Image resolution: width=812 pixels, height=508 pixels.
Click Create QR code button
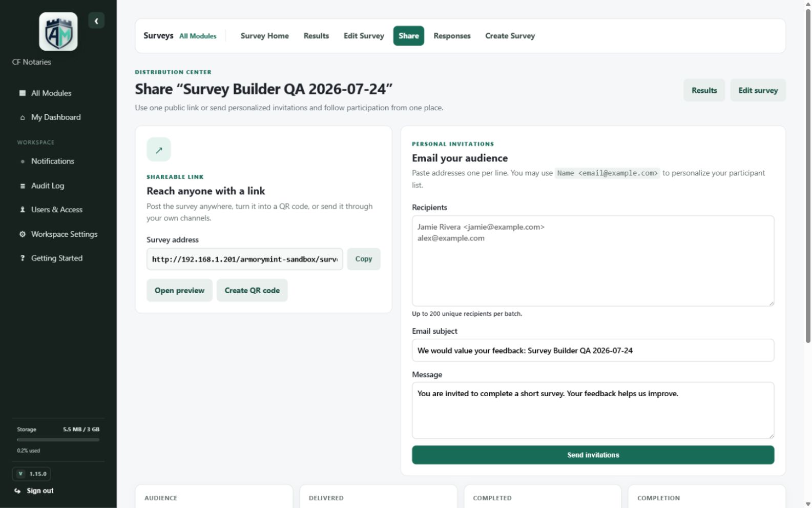tap(252, 291)
